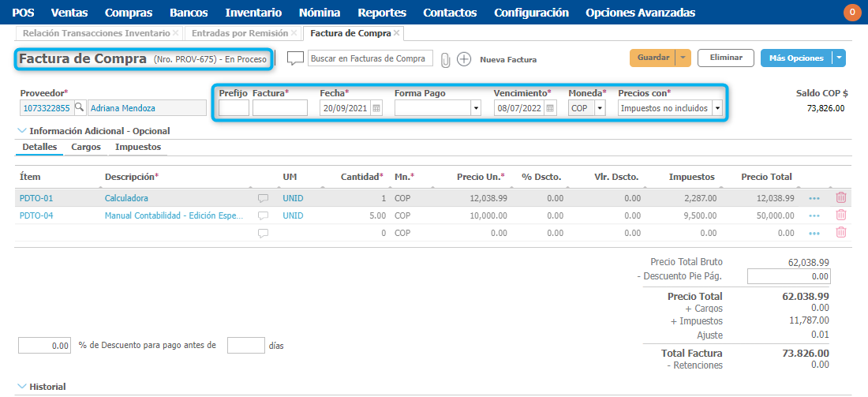Image resolution: width=868 pixels, height=397 pixels.
Task: Click the plus icon for Nueva Factura
Action: (464, 59)
